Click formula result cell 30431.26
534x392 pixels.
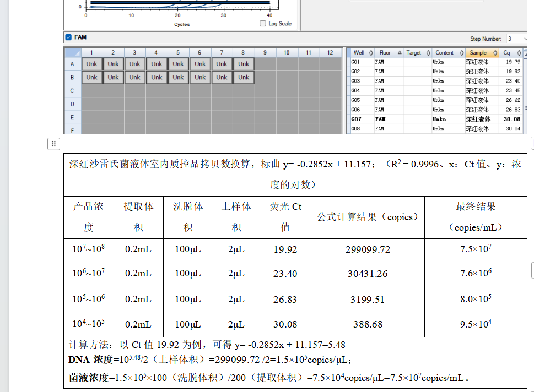tap(368, 274)
